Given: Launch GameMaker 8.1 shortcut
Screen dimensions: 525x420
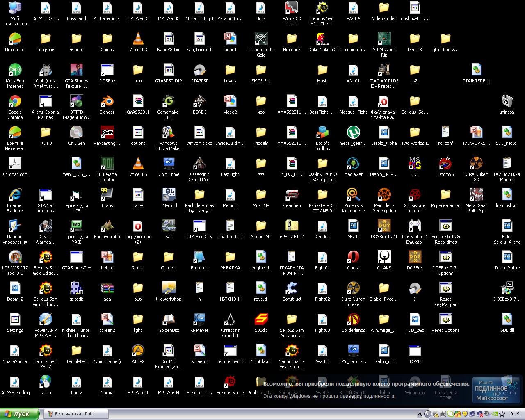Looking at the screenshot, I should (169, 101).
